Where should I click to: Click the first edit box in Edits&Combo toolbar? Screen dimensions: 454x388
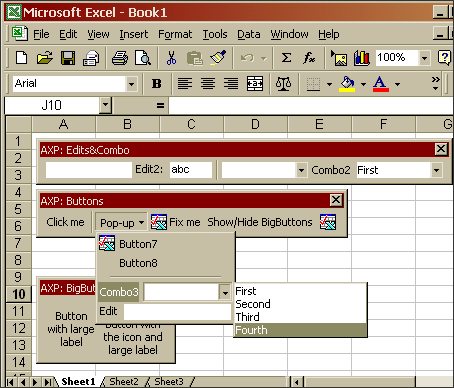point(89,170)
